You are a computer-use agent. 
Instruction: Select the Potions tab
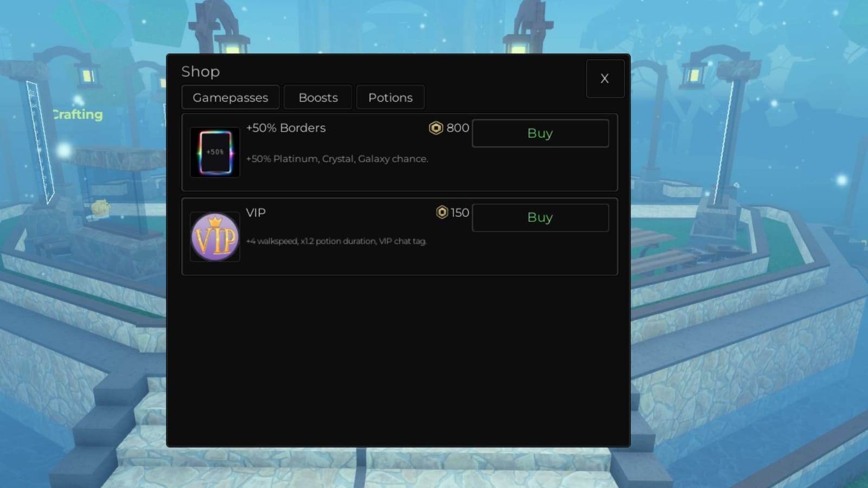(x=390, y=98)
